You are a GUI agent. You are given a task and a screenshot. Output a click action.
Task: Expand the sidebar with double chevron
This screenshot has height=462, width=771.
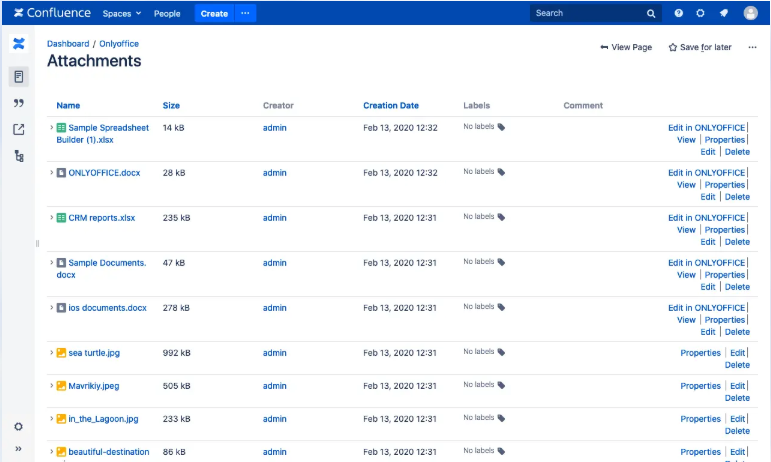click(x=18, y=449)
